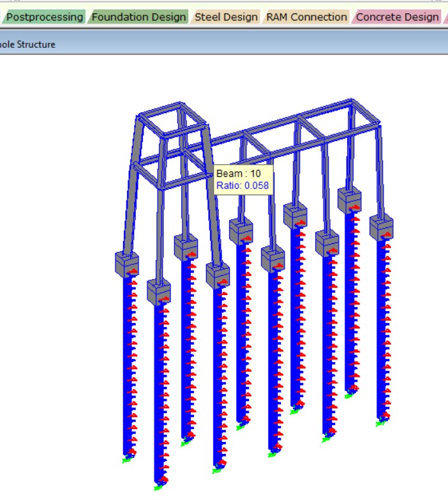Screen dimensions: 448x500
Task: Go to the RAM Connection tab
Action: click(306, 17)
